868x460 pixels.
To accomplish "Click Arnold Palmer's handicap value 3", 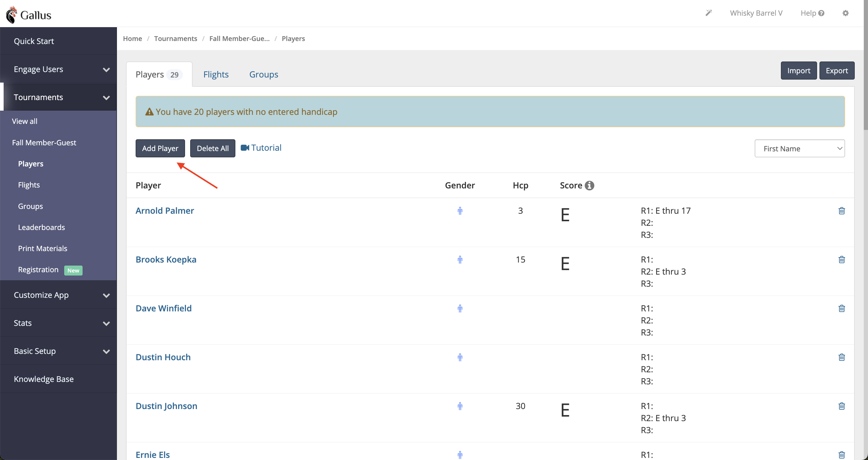I will pyautogui.click(x=520, y=211).
